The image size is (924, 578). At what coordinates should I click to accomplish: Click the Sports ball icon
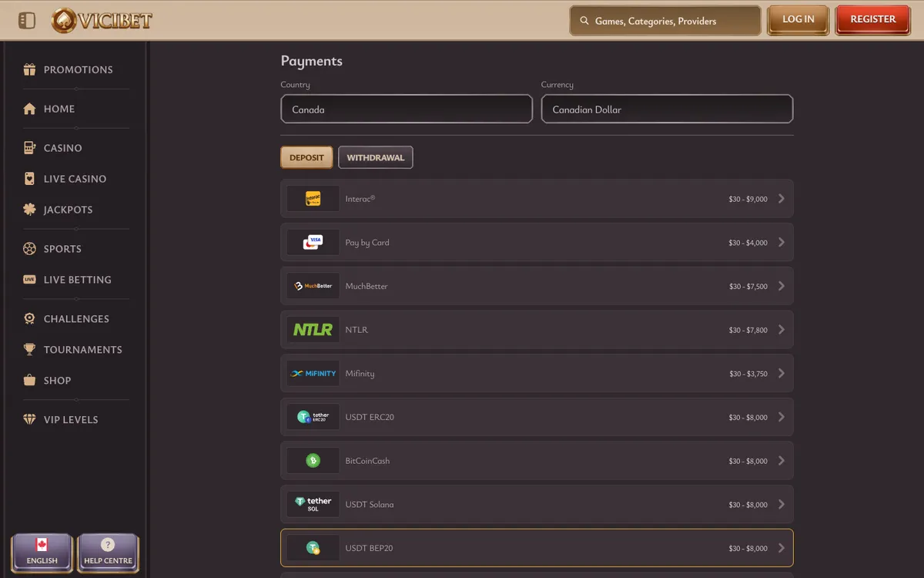(29, 249)
